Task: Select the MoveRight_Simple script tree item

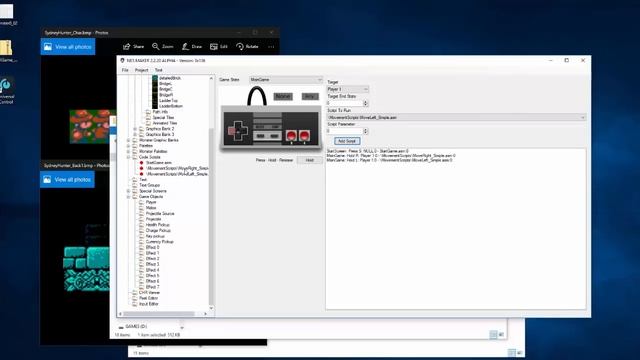Action: point(177,168)
